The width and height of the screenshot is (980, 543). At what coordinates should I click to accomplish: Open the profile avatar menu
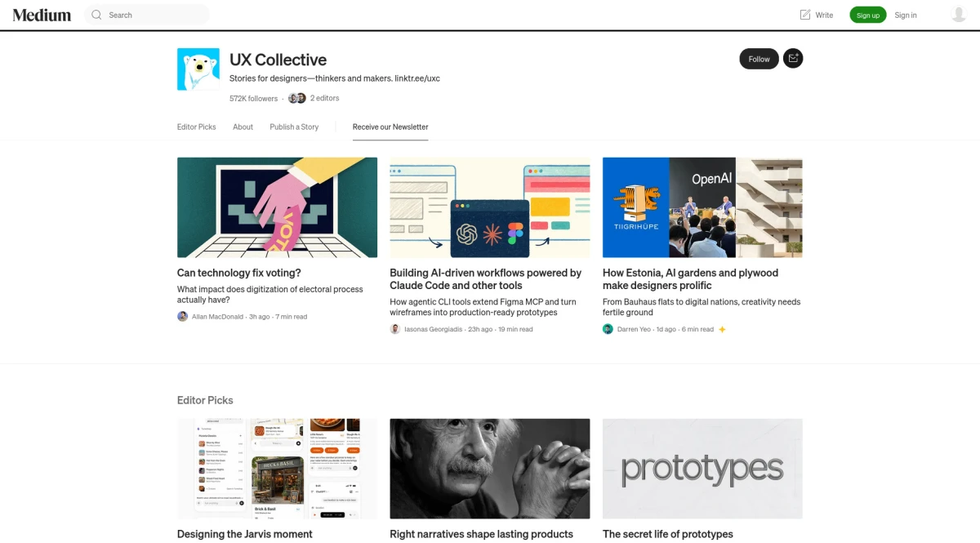pos(959,14)
